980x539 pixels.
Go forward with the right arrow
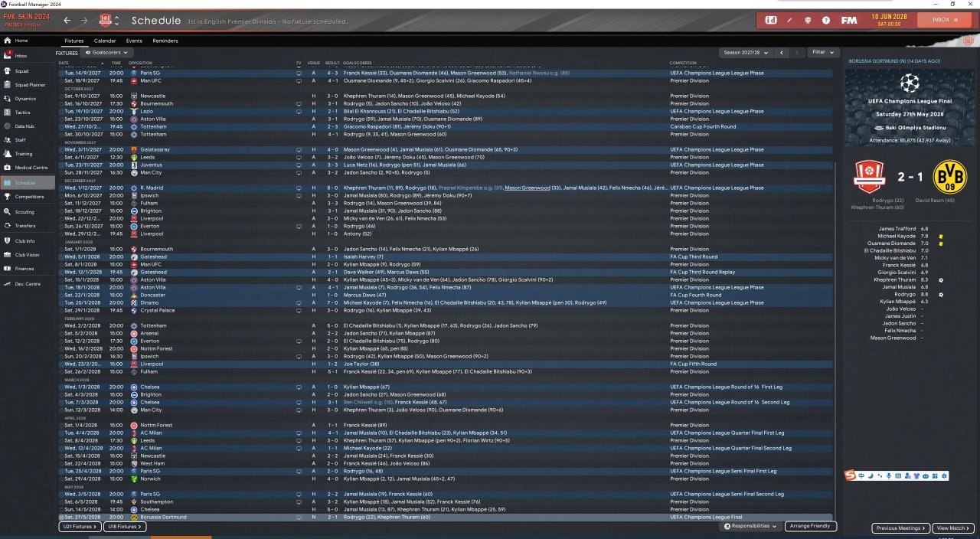click(84, 21)
